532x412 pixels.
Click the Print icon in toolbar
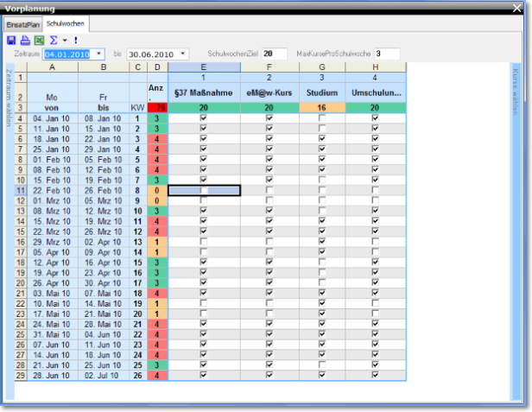25,40
